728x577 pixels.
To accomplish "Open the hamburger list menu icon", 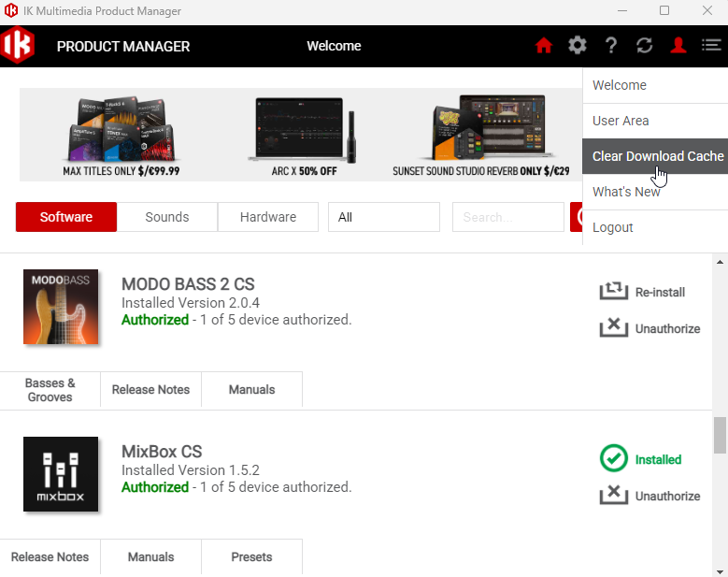I will tap(711, 46).
